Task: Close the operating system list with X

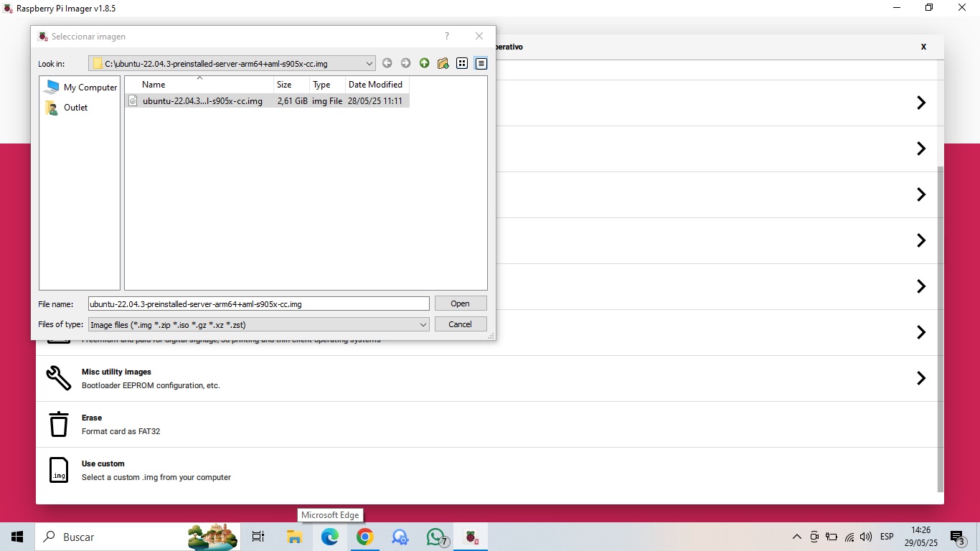Action: pos(923,47)
